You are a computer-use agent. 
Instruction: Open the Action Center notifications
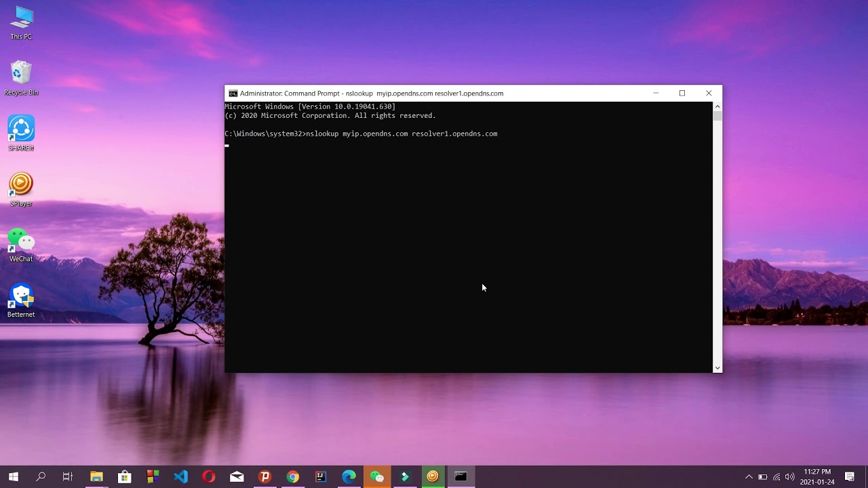[x=850, y=477]
